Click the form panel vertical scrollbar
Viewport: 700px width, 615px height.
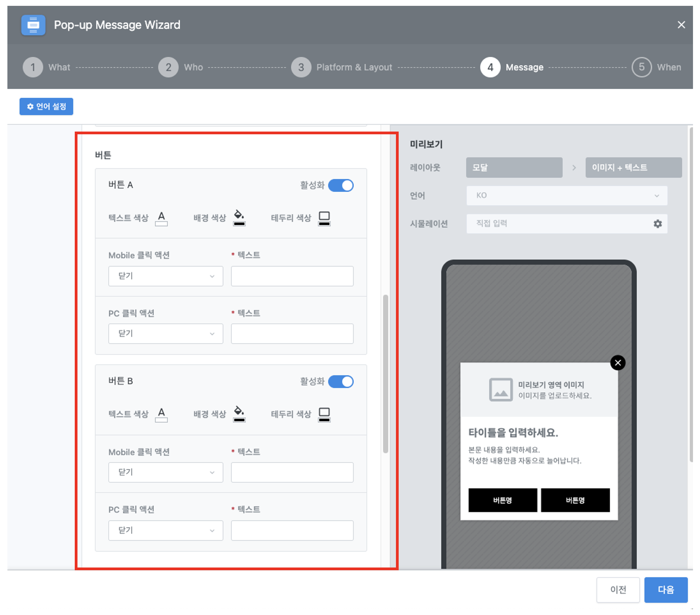[x=385, y=374]
